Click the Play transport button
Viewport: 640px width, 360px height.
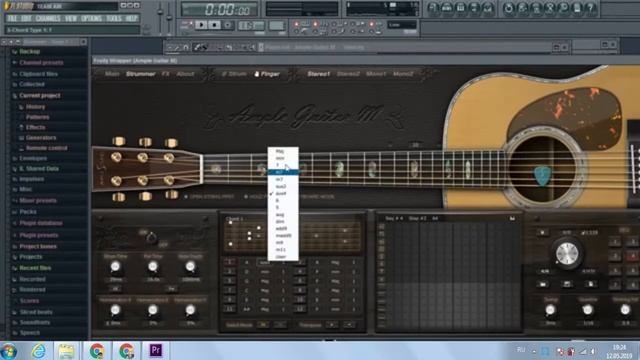click(201, 25)
